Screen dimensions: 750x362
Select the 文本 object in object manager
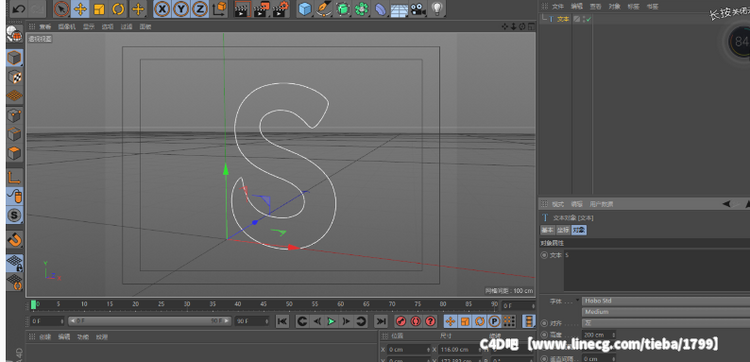pyautogui.click(x=563, y=19)
